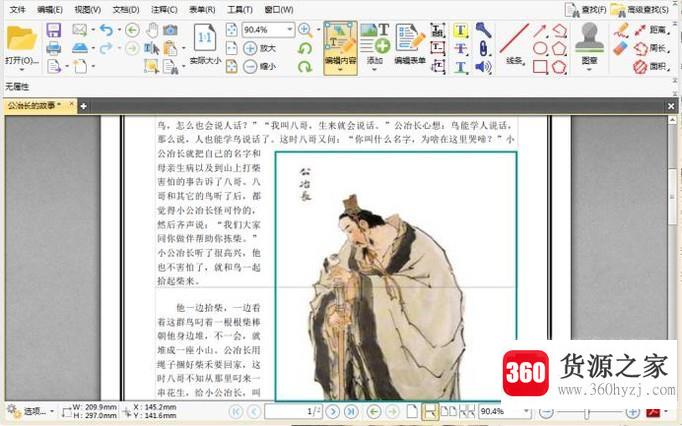The height and width of the screenshot is (426, 682).
Task: Go to previous view with green back arrow
Action: pos(132,30)
